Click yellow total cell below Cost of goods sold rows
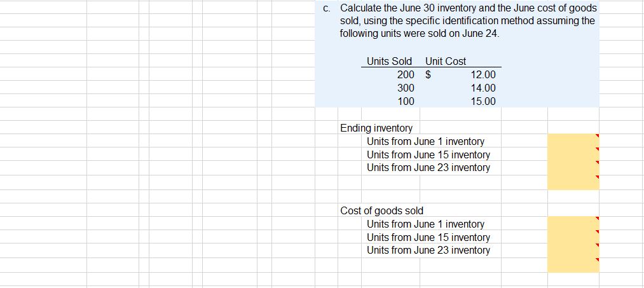 [573, 264]
